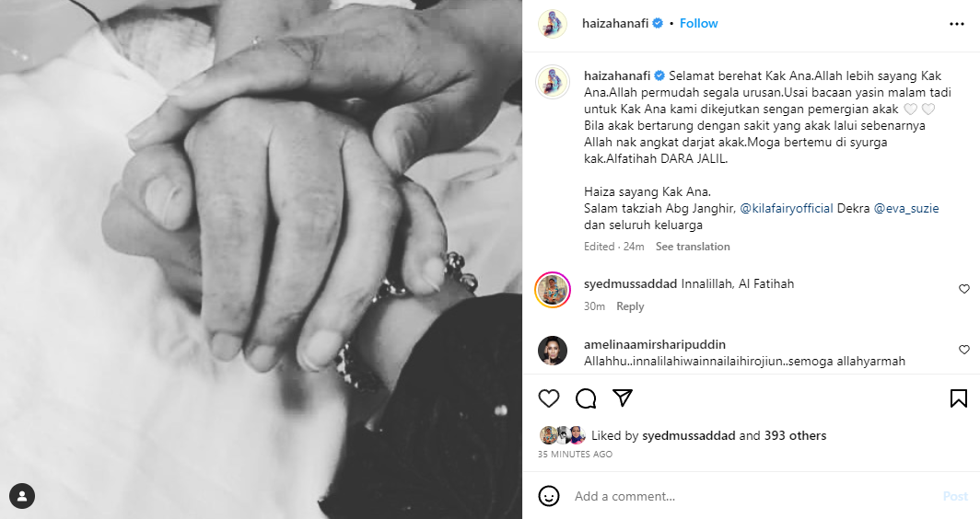Open amelinaamirsharipuddin's profile avatar
The width and height of the screenshot is (980, 519).
tap(553, 351)
